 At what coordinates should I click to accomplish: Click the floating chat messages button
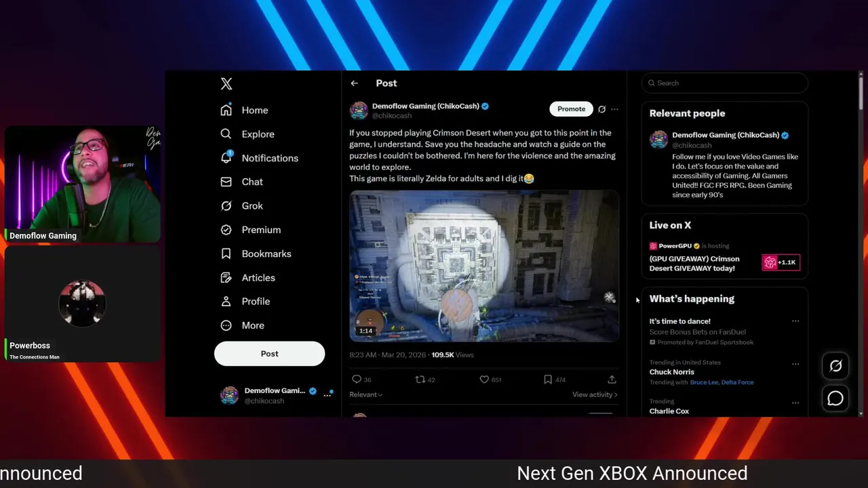[x=835, y=399]
